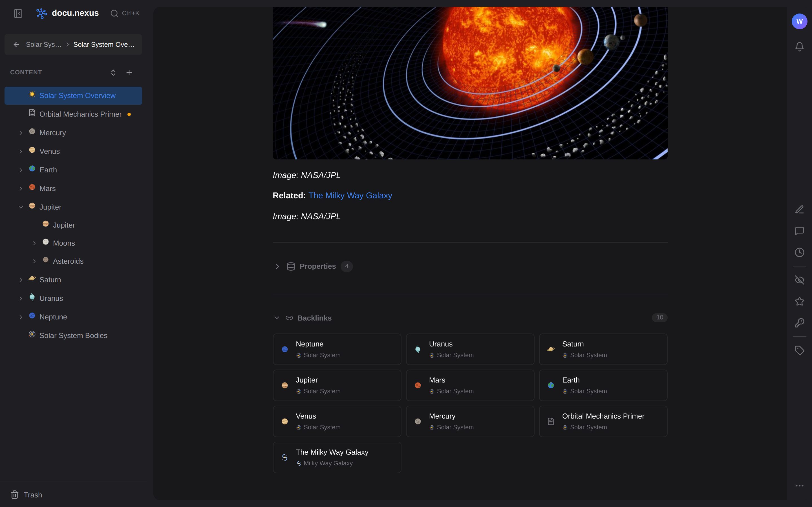Toggle the crossed-eye visibility icon
Viewport: 812px width, 507px height.
pos(799,280)
